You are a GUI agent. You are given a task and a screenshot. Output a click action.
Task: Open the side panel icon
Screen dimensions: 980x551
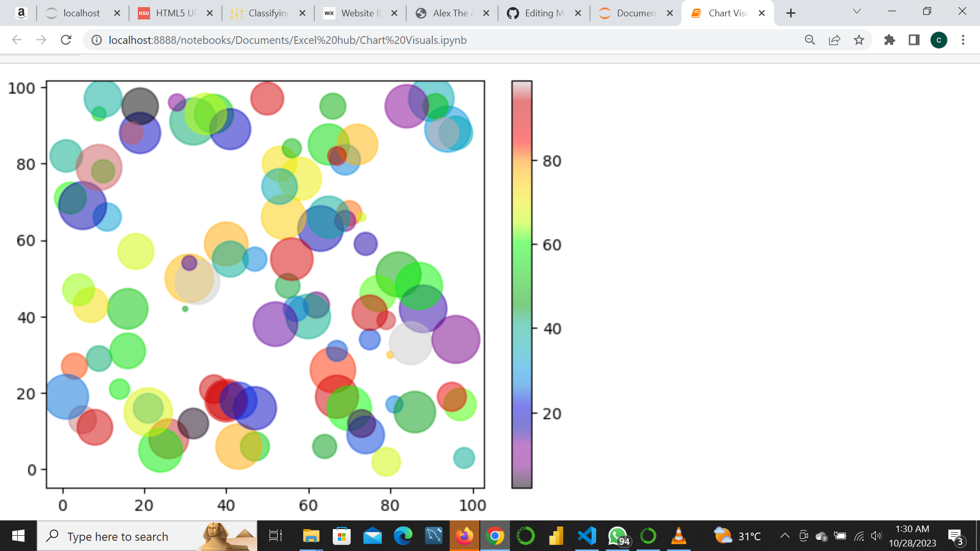pyautogui.click(x=914, y=40)
